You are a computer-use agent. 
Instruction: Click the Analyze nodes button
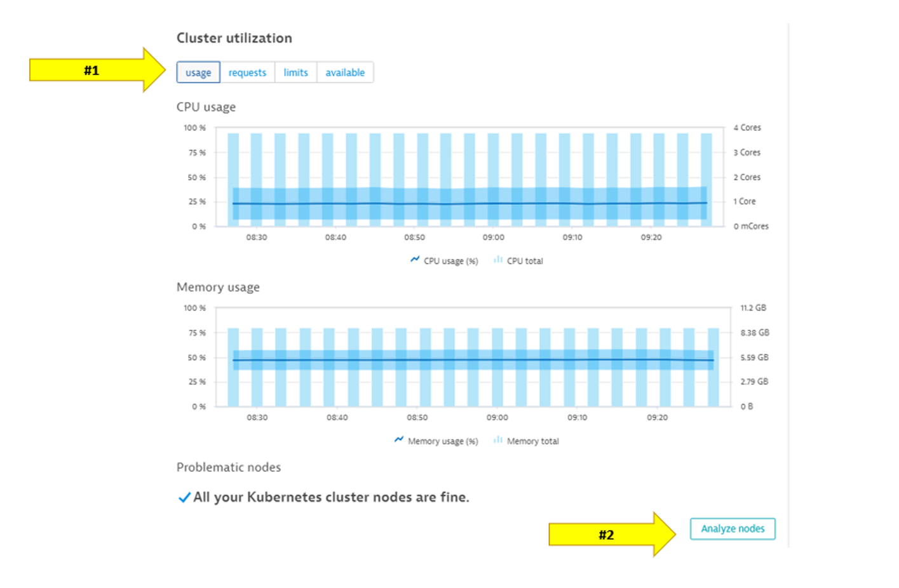(733, 529)
